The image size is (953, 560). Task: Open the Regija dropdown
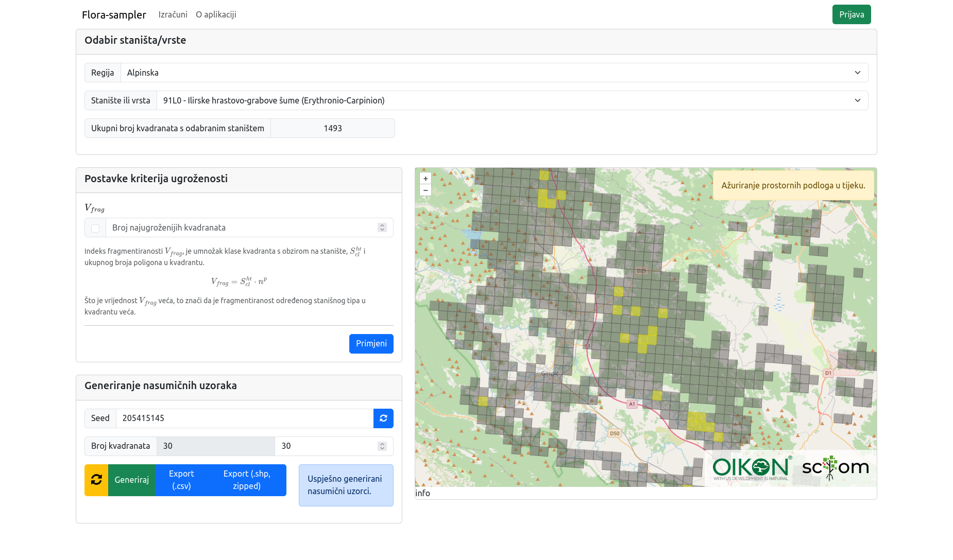(494, 73)
